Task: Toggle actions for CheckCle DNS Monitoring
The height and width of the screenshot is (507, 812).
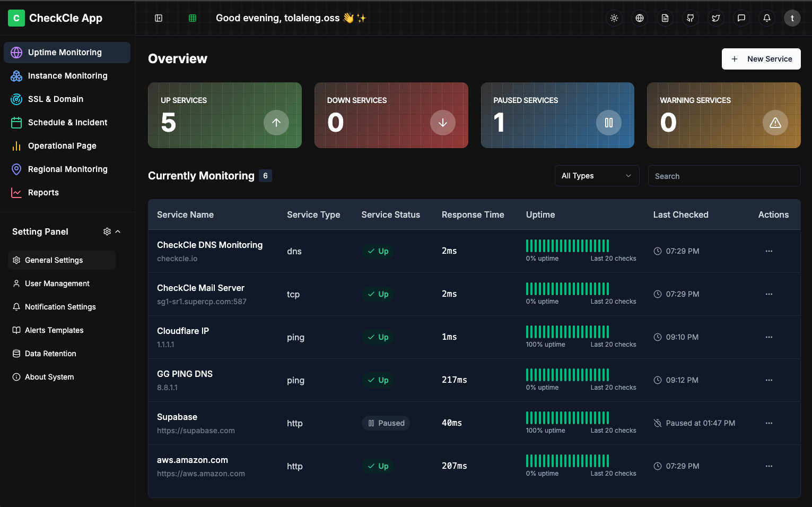Action: (x=769, y=251)
